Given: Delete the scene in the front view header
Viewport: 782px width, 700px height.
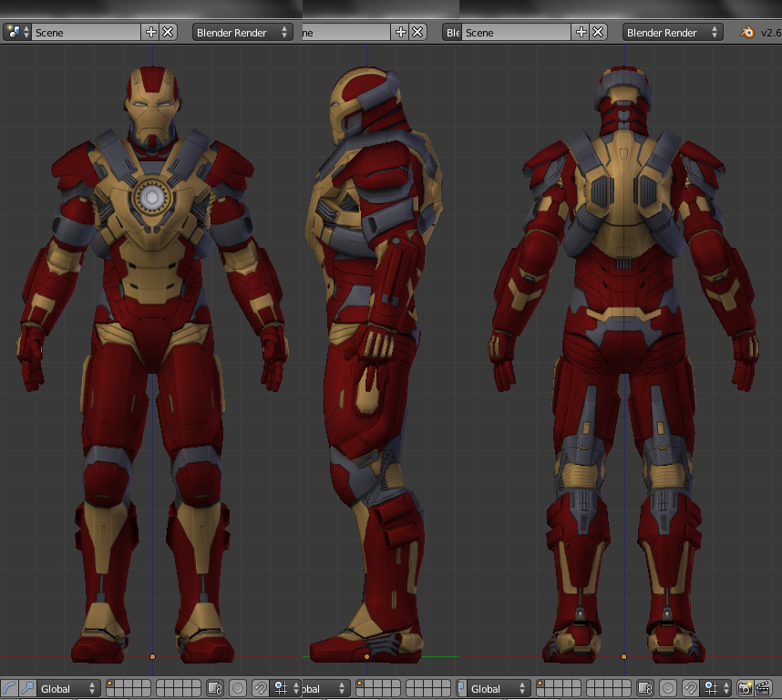Looking at the screenshot, I should tap(168, 33).
